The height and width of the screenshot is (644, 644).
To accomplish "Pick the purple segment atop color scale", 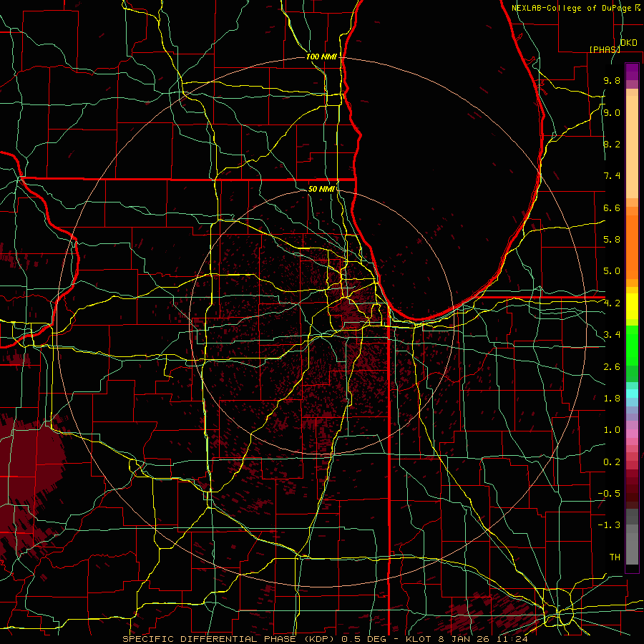I will point(632,72).
